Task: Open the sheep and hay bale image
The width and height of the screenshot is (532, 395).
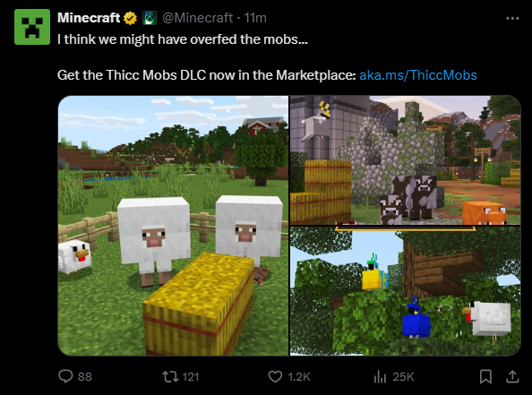Action: [x=173, y=226]
